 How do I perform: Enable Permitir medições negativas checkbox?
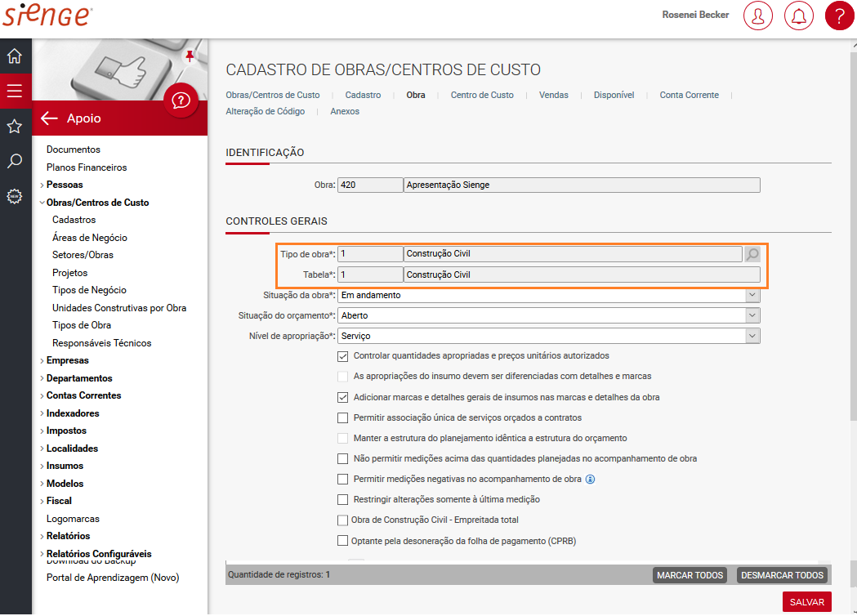(342, 480)
